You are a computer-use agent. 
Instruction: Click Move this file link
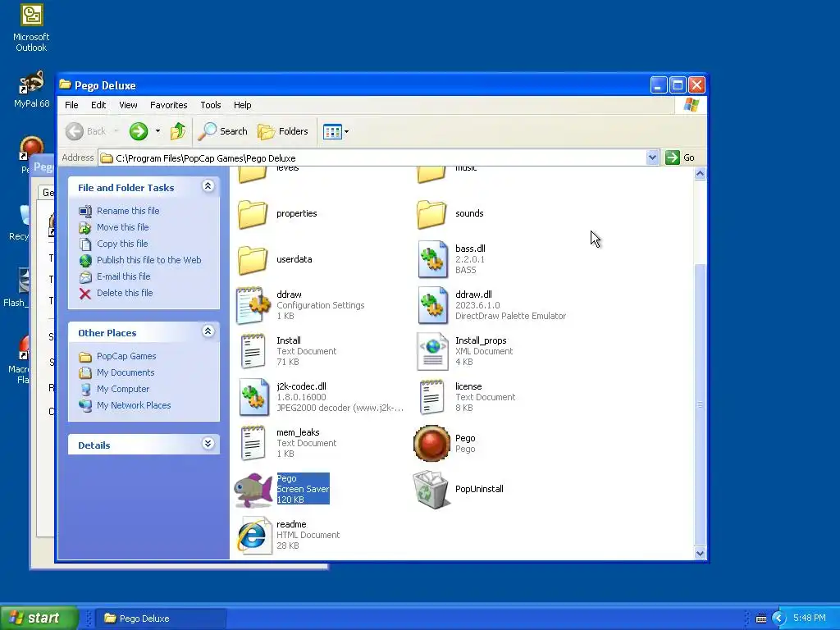123,228
